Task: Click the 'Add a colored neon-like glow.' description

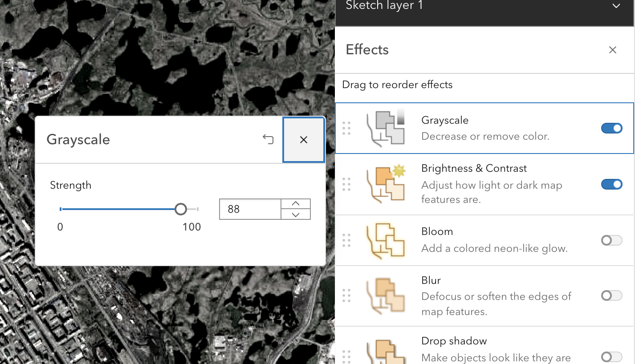Action: click(494, 248)
